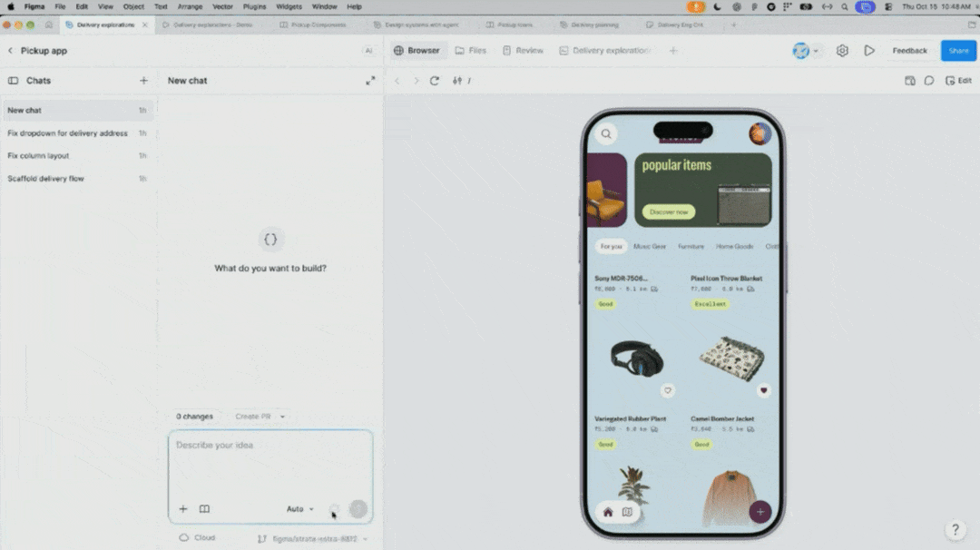Tap the home icon in phone bottom bar
Viewport: 980px width, 550px height.
pyautogui.click(x=608, y=513)
